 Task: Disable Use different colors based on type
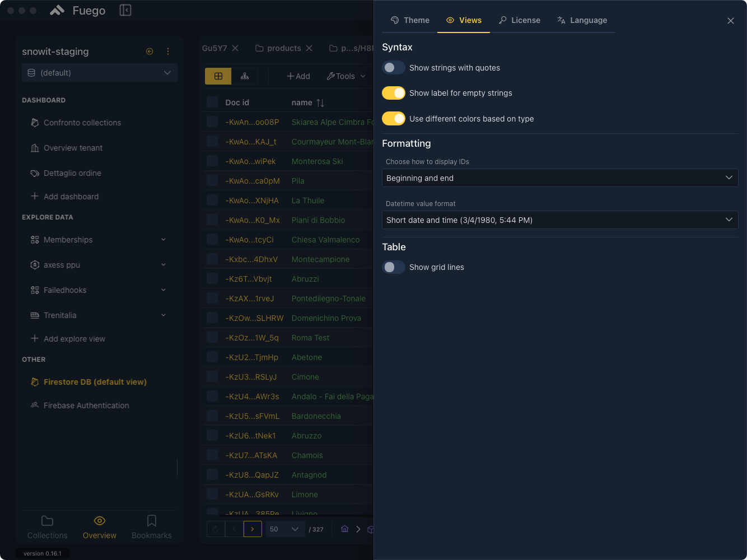click(394, 119)
